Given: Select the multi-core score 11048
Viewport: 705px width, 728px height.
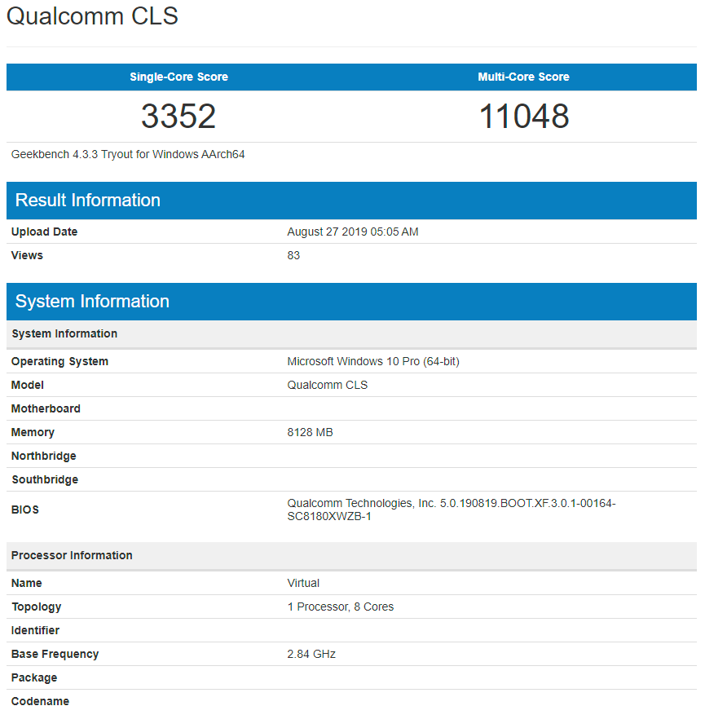Looking at the screenshot, I should tap(523, 116).
